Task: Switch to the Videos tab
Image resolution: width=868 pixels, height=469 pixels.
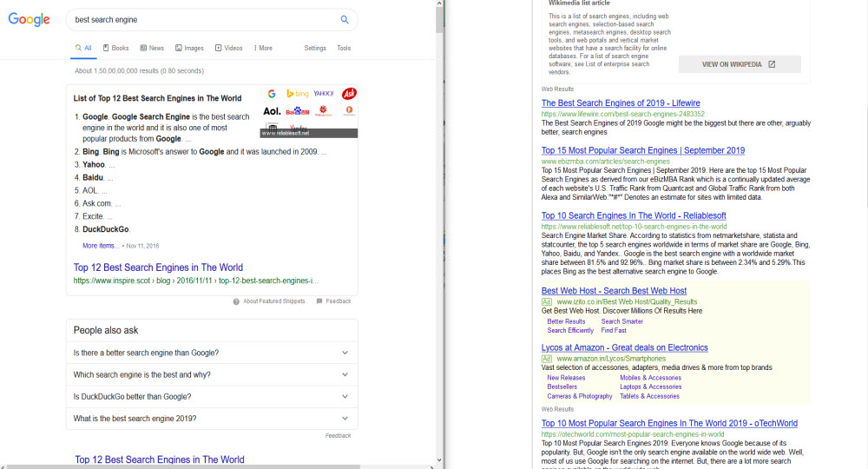Action: 228,48
